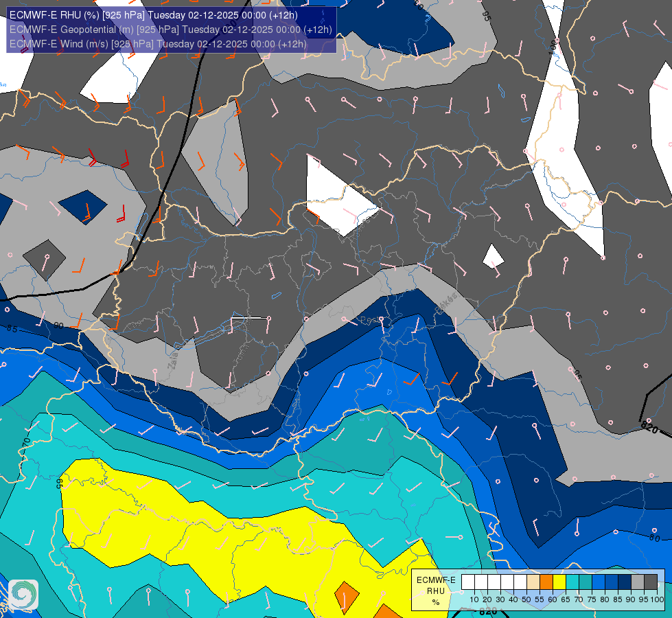Pick the bright blue 75-80% legend swatch

click(x=599, y=582)
